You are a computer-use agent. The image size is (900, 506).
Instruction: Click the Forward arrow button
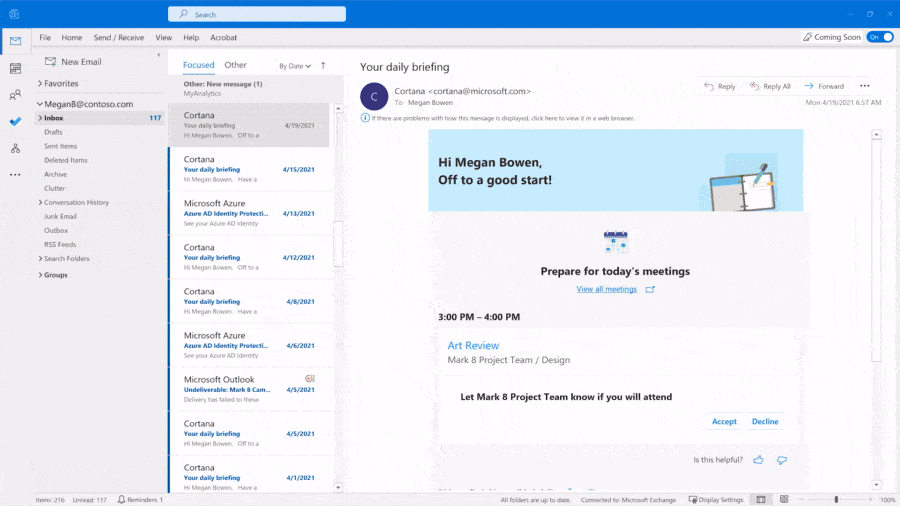point(824,86)
